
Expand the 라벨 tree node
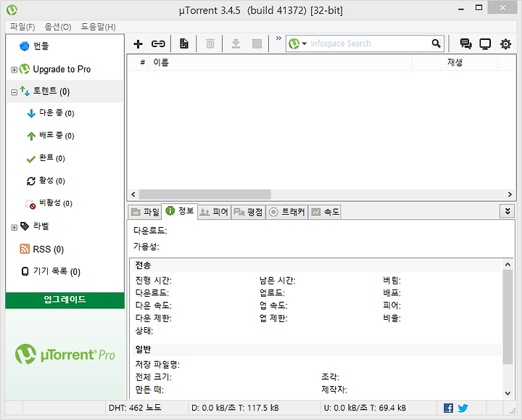click(x=14, y=228)
